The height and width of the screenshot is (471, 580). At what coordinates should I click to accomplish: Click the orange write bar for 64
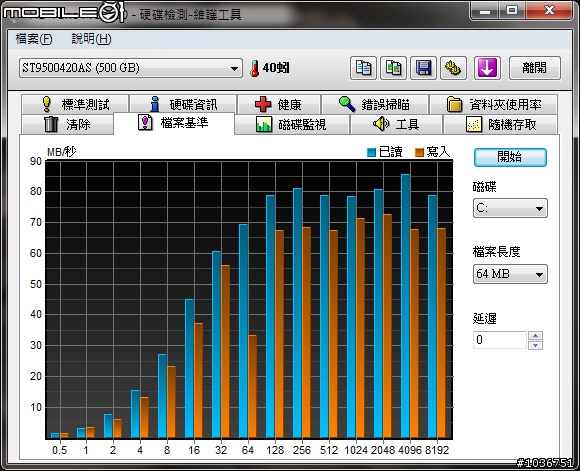point(252,387)
